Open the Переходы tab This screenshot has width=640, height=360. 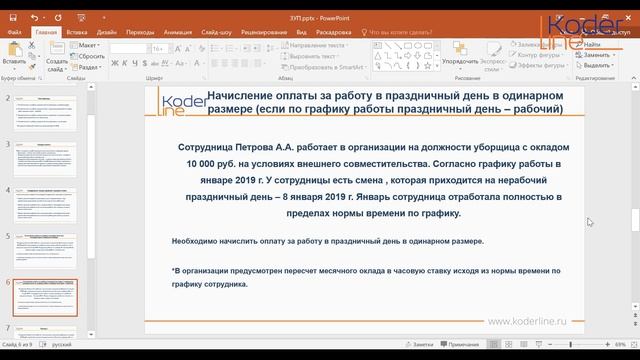pyautogui.click(x=140, y=32)
